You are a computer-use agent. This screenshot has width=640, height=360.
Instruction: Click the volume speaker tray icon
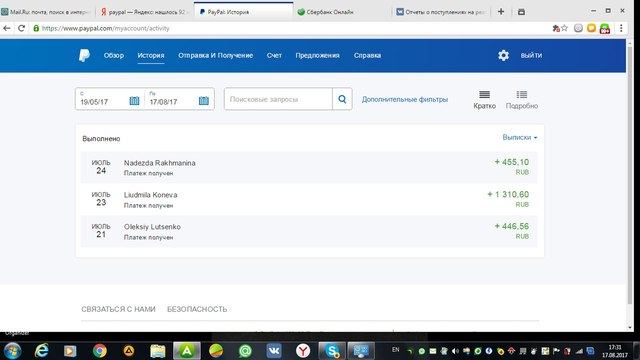point(455,351)
